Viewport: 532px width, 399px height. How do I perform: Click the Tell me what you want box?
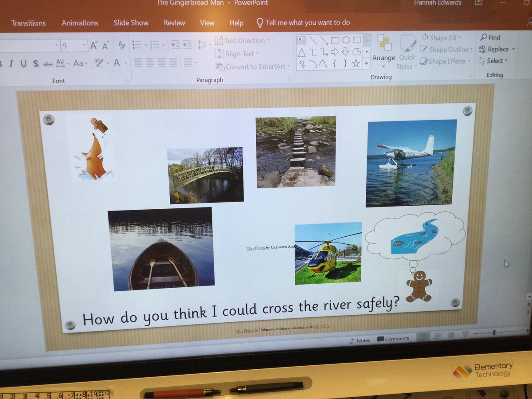pyautogui.click(x=304, y=23)
